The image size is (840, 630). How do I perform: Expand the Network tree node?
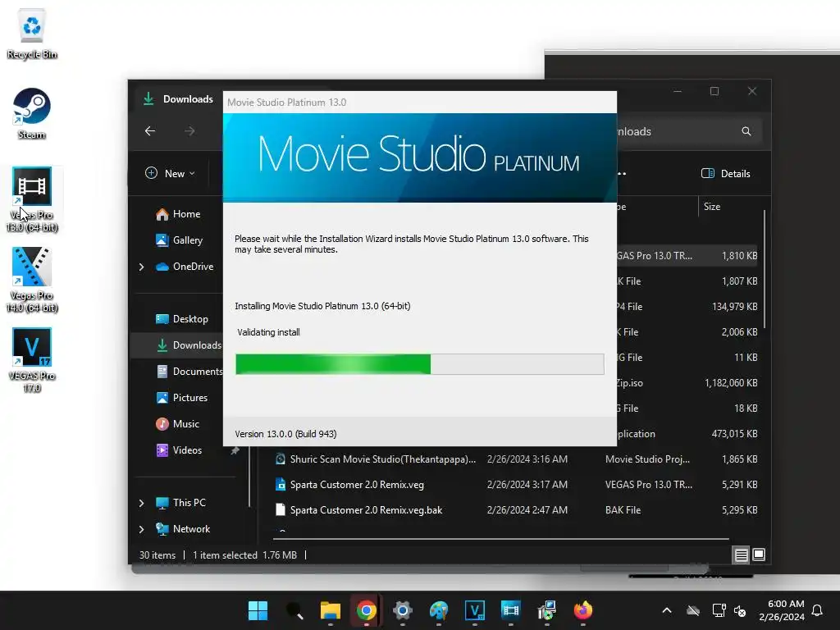click(x=141, y=529)
